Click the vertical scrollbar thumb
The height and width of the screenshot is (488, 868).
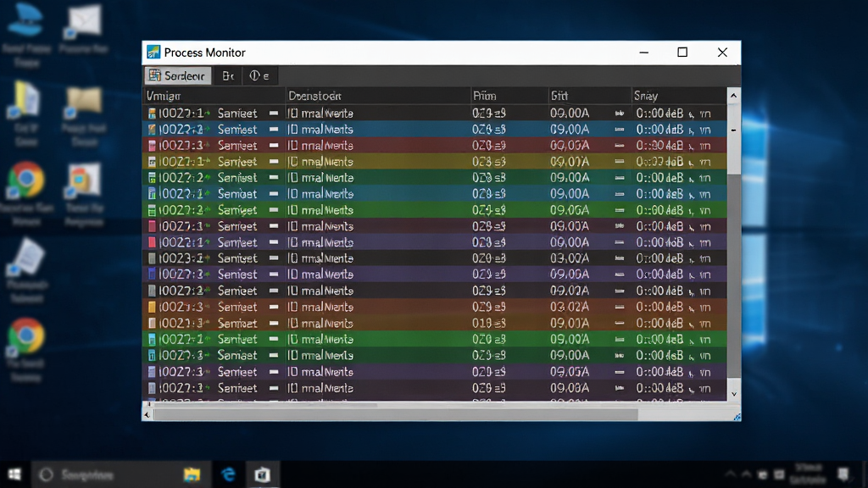(x=733, y=140)
